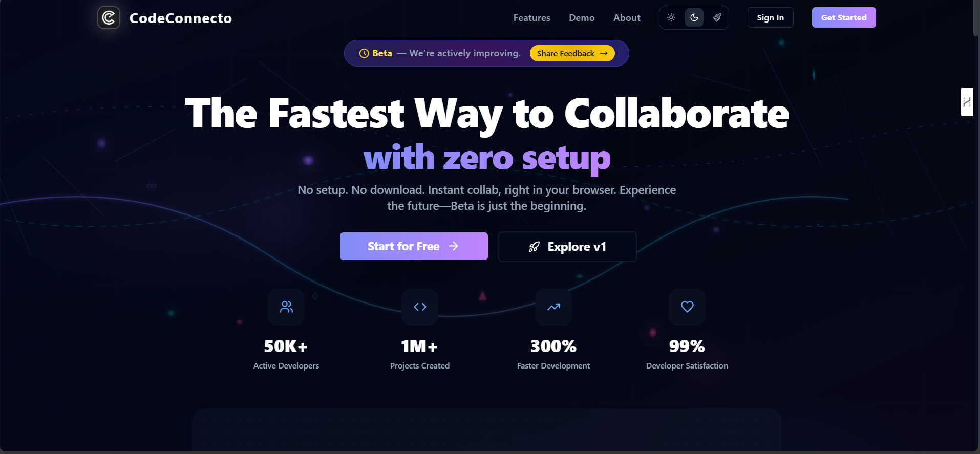Click the Active Developers users icon

tap(286, 307)
